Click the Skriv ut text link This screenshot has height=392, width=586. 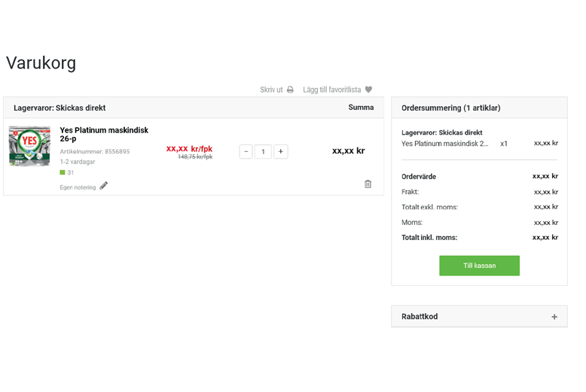coord(271,90)
